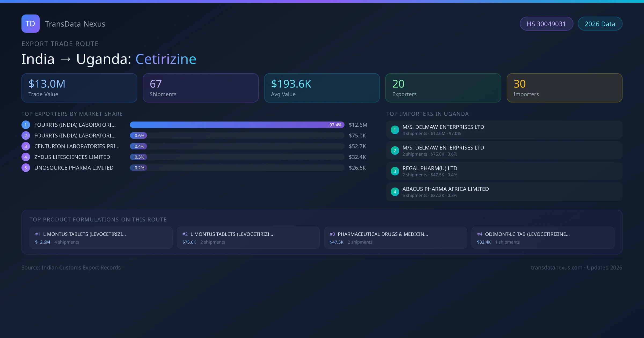Click the 97.4% market share progress bar

tap(236, 125)
